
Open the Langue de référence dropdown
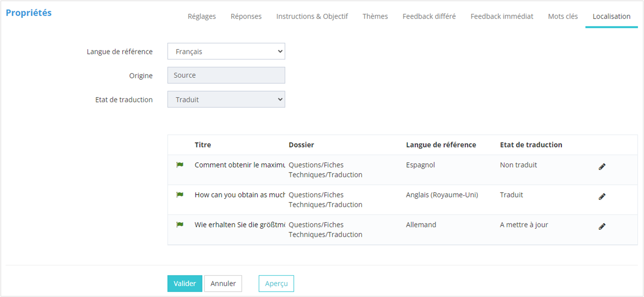[x=226, y=51]
